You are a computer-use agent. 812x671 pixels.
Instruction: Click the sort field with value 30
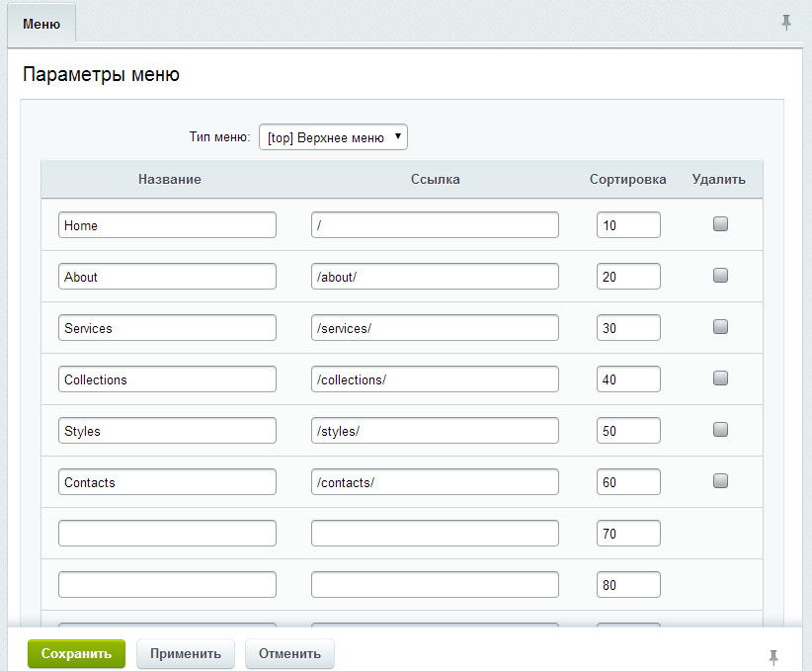628,327
